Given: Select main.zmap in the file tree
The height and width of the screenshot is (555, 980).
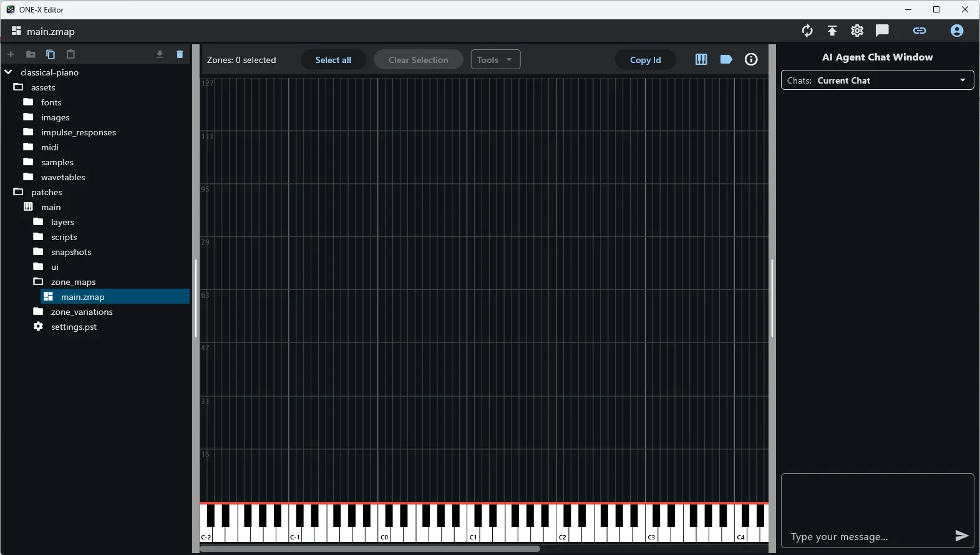Looking at the screenshot, I should pos(115,296).
